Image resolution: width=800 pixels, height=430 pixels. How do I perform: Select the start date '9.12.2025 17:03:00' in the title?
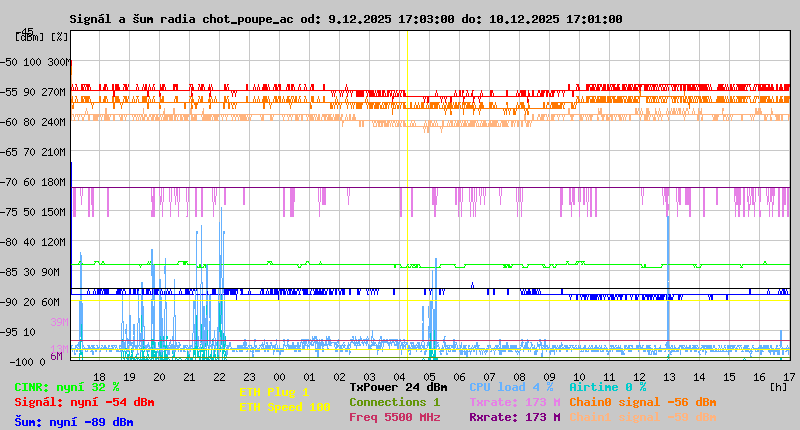(x=391, y=19)
